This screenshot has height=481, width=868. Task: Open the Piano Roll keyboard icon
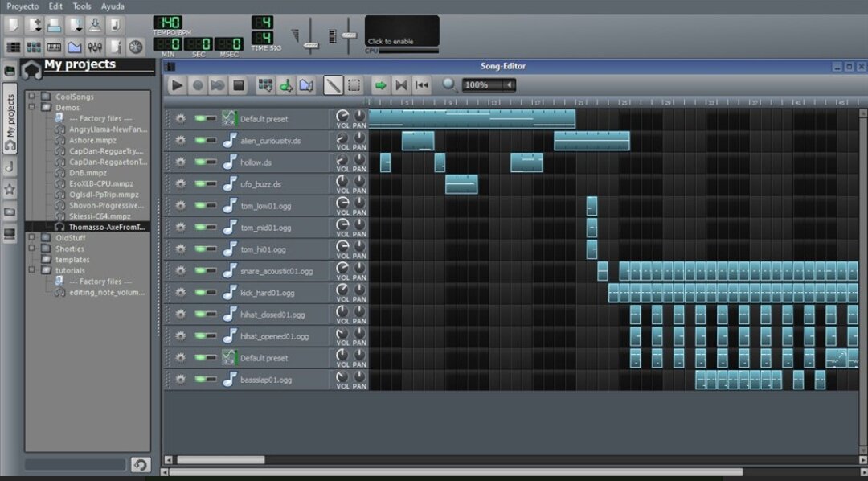pyautogui.click(x=55, y=47)
